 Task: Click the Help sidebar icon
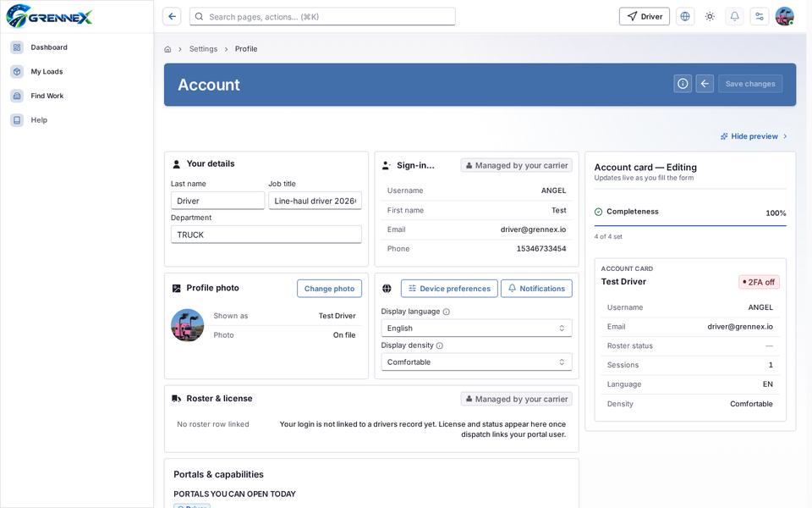pos(17,120)
